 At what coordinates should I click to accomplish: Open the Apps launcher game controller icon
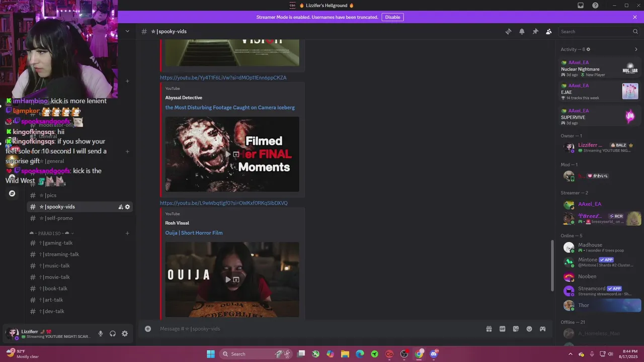pos(543,329)
